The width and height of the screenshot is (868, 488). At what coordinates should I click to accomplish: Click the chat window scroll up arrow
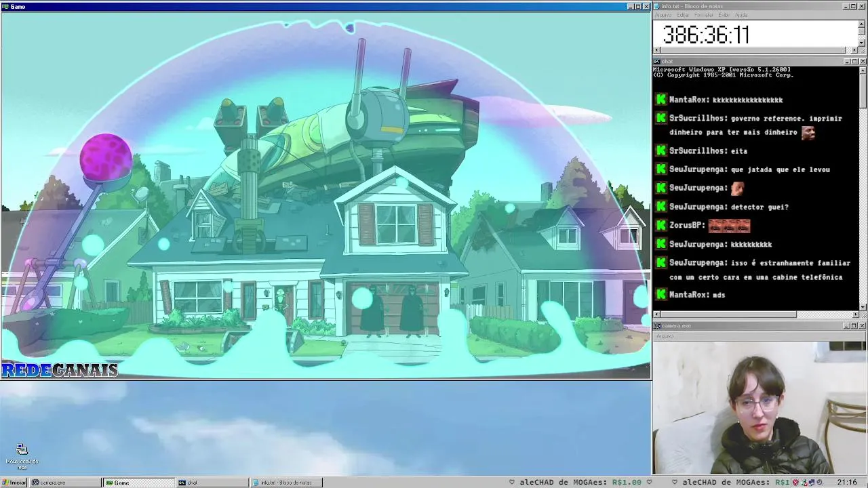(863, 69)
